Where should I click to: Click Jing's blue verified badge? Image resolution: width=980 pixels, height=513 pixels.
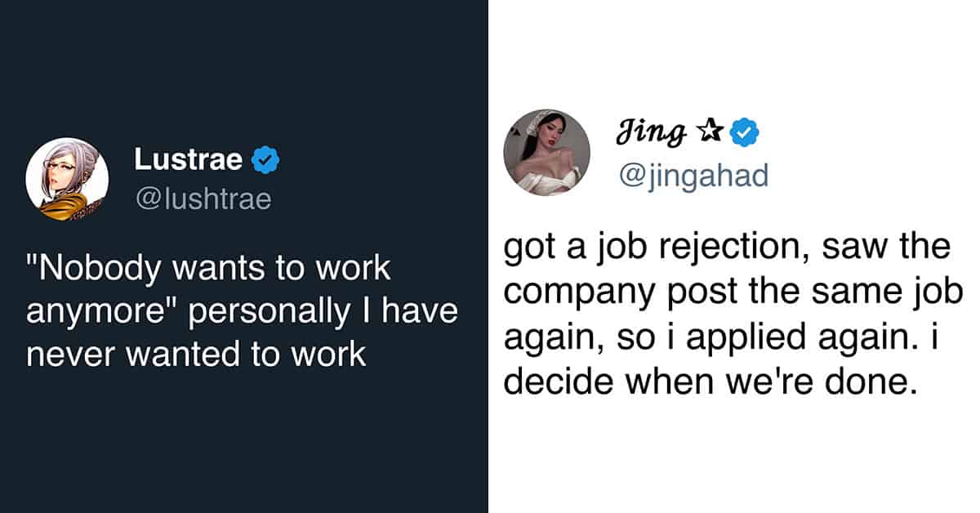tap(744, 132)
